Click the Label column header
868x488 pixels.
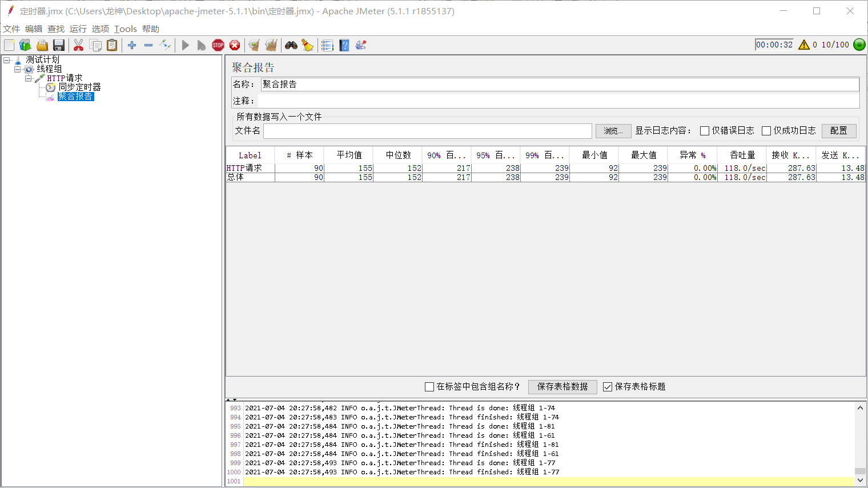coord(250,155)
